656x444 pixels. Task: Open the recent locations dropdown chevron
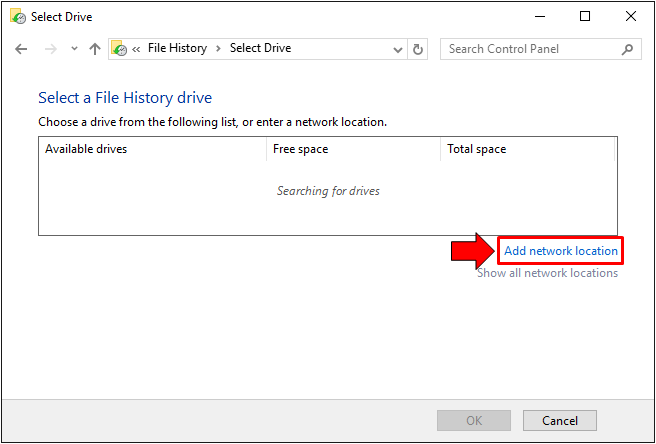coord(73,49)
